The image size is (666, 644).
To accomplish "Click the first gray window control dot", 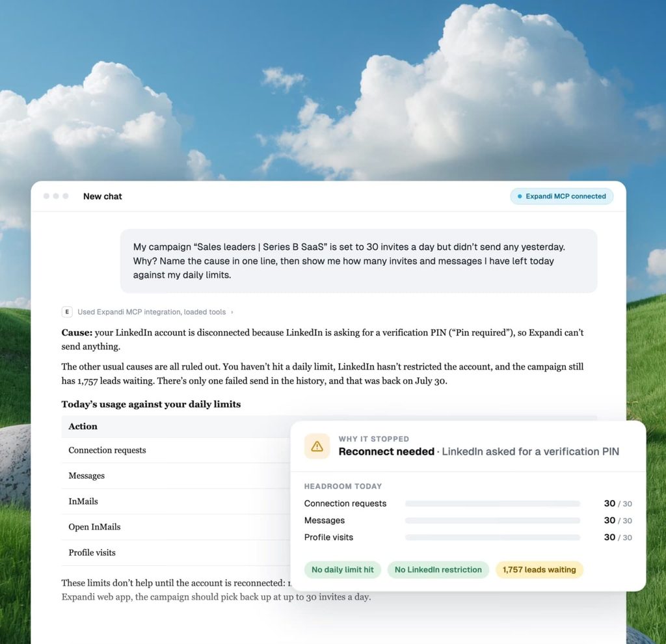I will click(x=46, y=196).
